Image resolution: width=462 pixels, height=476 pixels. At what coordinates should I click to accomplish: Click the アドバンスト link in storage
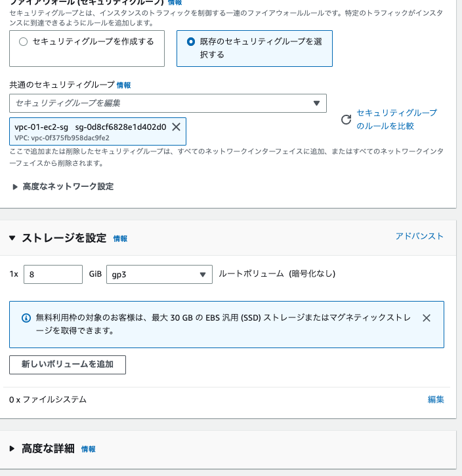419,236
